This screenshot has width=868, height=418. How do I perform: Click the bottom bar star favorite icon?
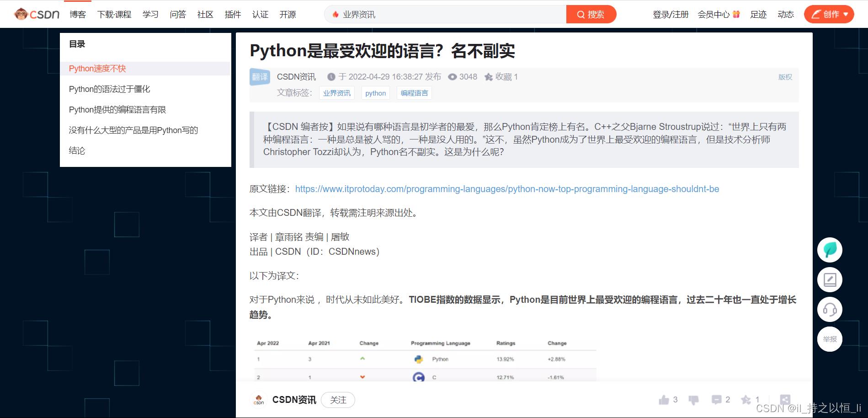[x=746, y=400]
